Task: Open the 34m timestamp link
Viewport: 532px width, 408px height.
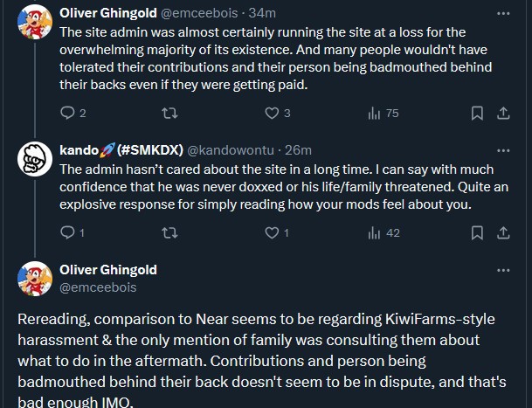Action: 262,13
